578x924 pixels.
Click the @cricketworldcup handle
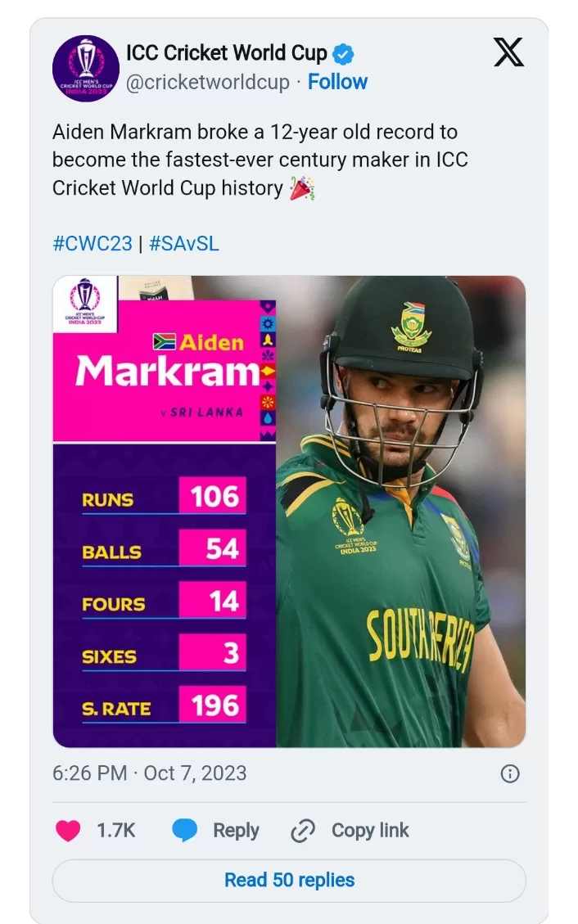207,82
